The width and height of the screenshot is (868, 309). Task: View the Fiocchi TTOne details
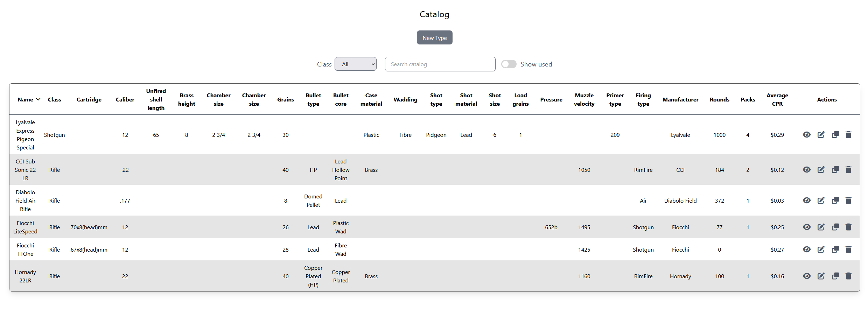tap(807, 250)
